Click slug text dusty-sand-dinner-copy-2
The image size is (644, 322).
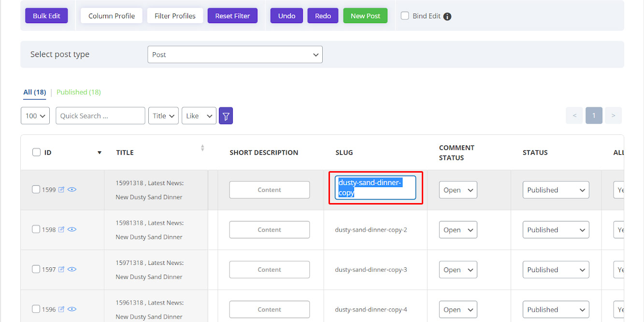[371, 230]
